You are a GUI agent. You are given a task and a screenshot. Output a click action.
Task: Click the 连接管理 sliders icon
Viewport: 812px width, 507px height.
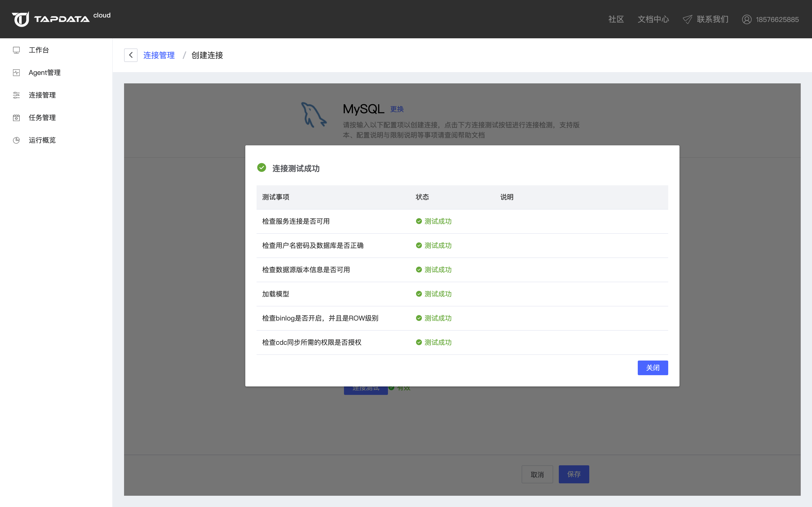(16, 95)
